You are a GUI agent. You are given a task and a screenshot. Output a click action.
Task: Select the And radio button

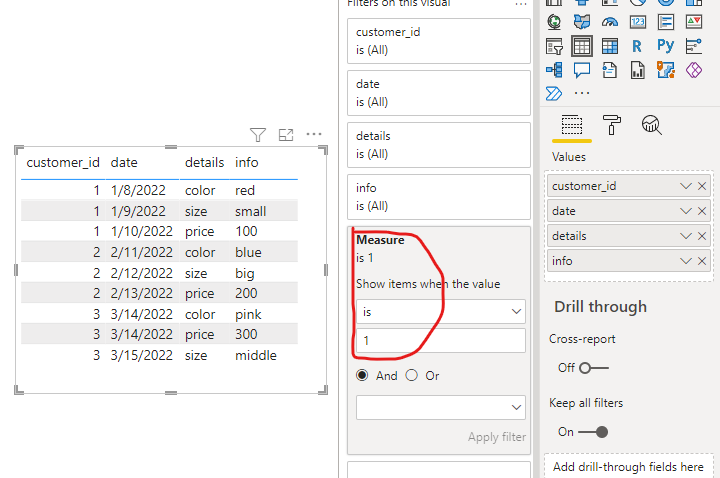click(x=362, y=375)
